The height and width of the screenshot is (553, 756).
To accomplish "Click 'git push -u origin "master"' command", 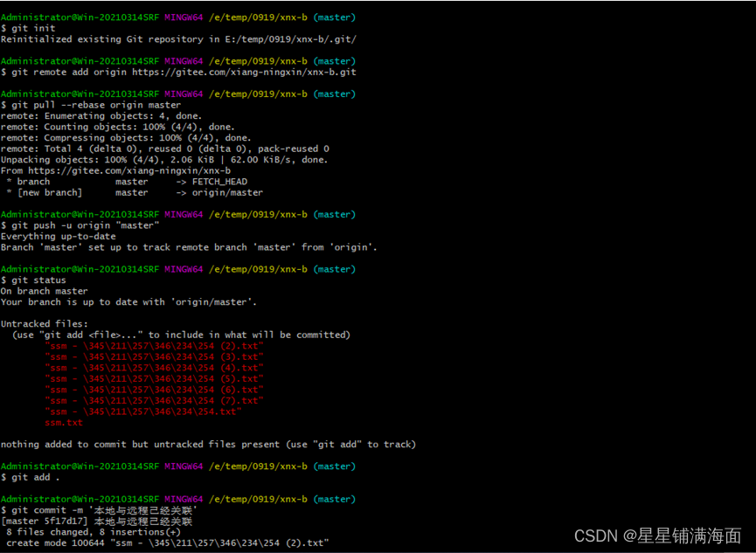I will [x=80, y=225].
